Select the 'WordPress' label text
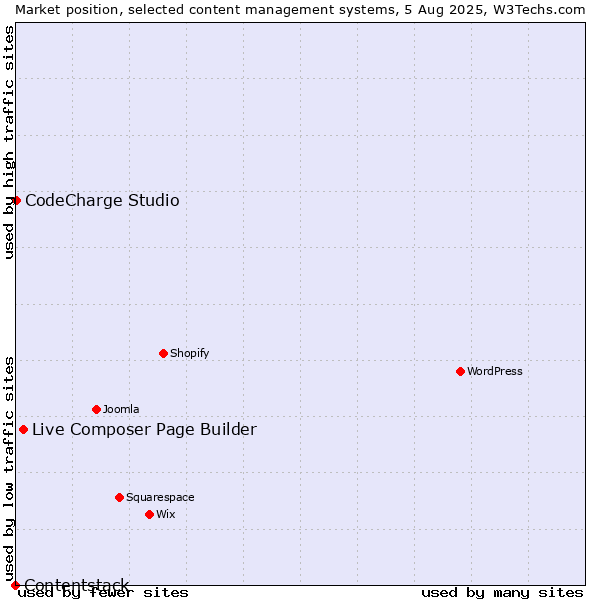 tap(494, 371)
